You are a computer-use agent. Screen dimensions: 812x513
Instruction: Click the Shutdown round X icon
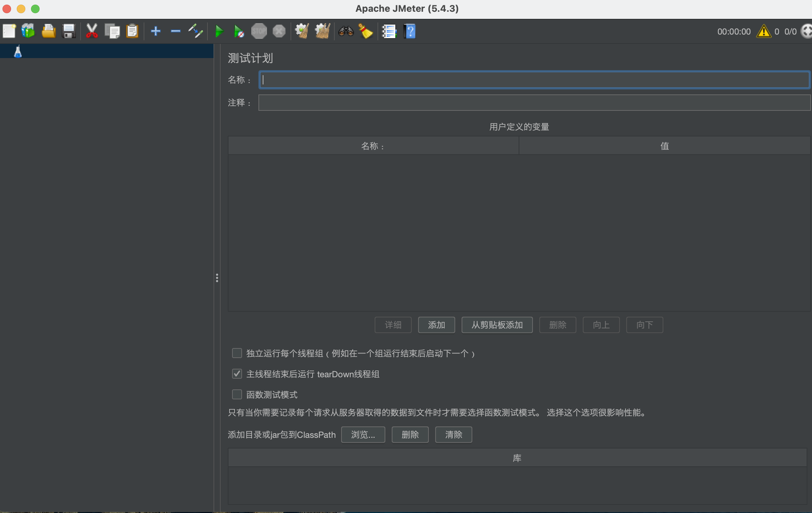pyautogui.click(x=279, y=31)
